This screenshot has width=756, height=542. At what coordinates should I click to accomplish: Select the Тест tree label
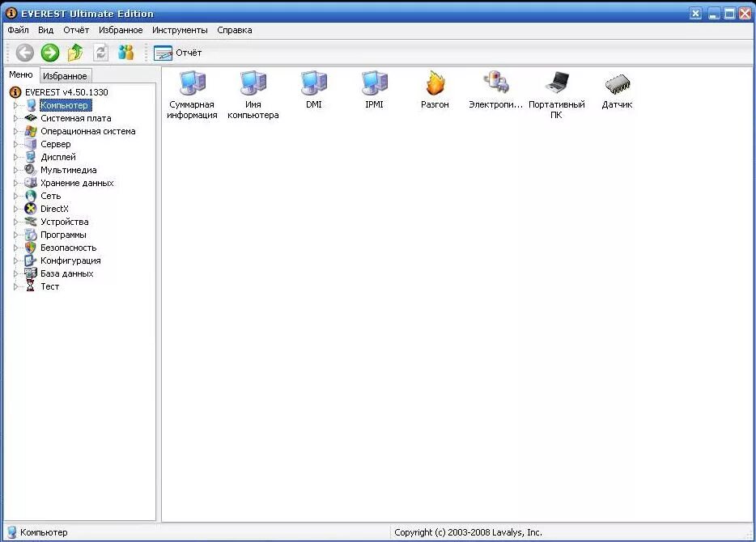(49, 286)
